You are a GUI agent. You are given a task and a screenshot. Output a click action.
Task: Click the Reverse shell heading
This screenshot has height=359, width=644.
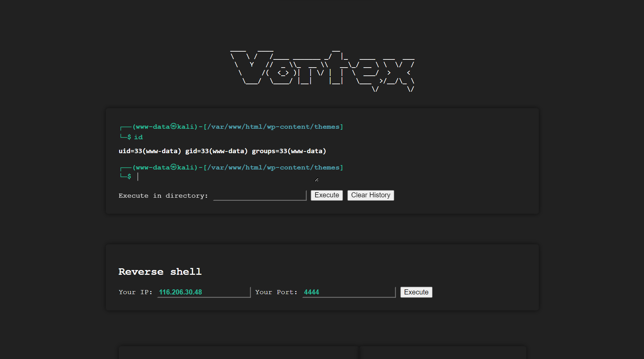160,272
